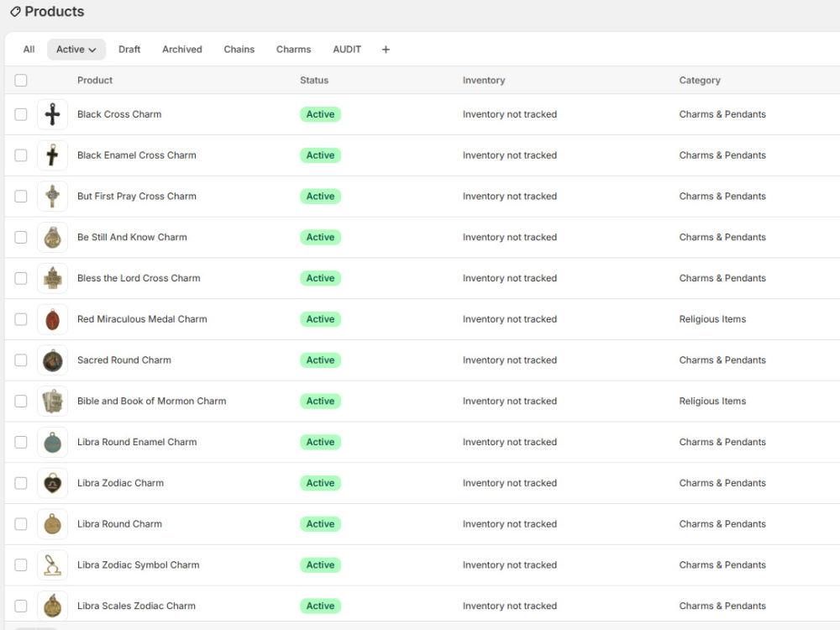The height and width of the screenshot is (630, 840).
Task: Click Active badge for Libra Round Charm
Action: [320, 524]
